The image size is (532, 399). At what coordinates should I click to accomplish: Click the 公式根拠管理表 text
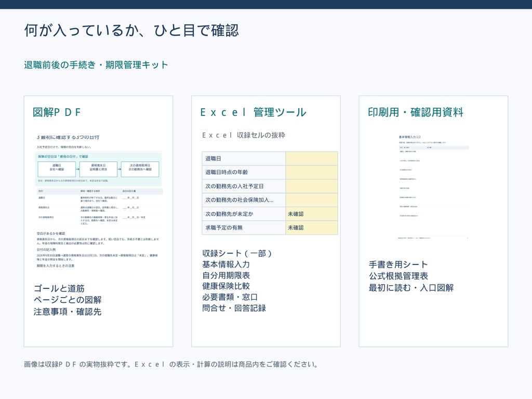pyautogui.click(x=398, y=276)
